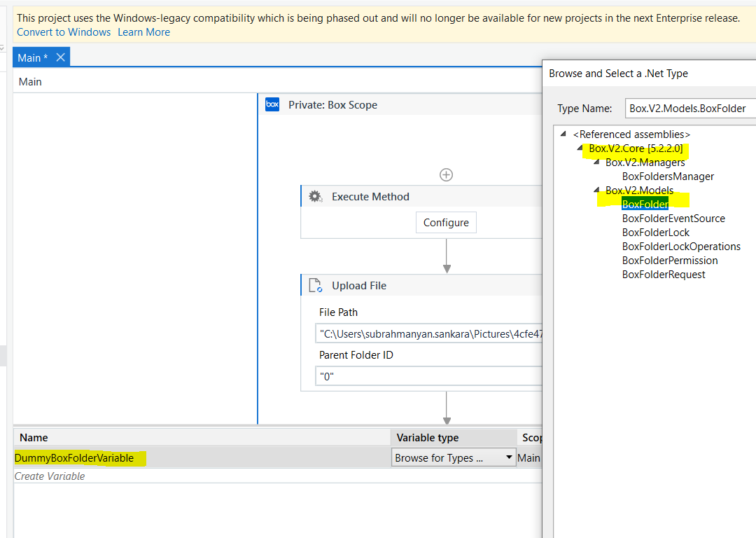This screenshot has width=756, height=538.
Task: Click the Upload File activity icon
Action: [x=315, y=285]
